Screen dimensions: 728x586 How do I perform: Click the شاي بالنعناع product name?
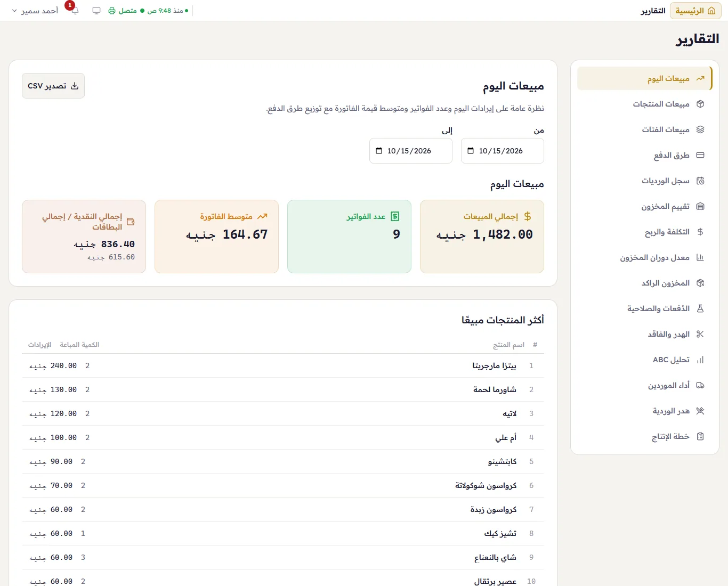[x=495, y=557]
